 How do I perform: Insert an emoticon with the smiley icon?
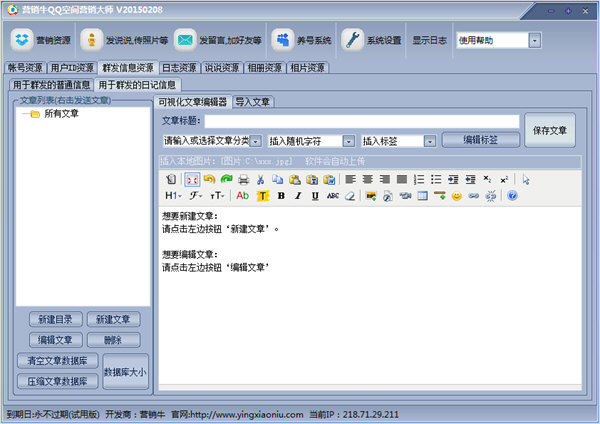click(458, 196)
